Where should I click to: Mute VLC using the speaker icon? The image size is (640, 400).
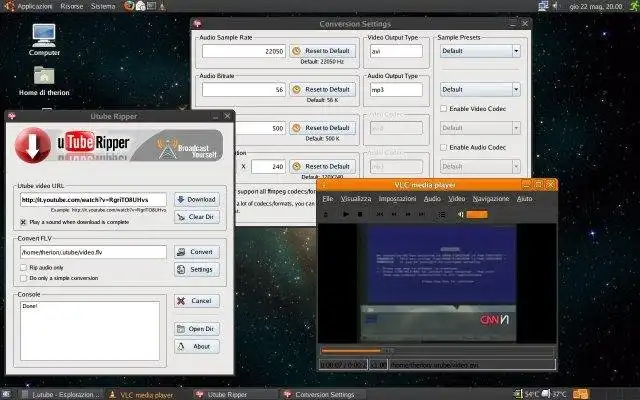461,214
